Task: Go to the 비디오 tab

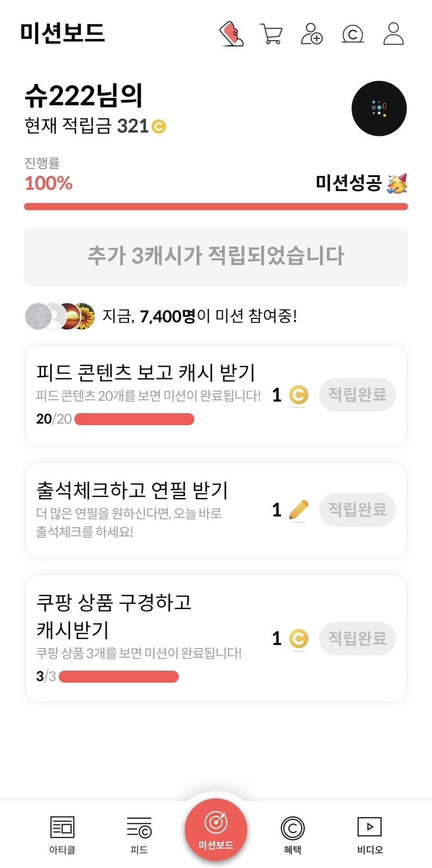Action: pyautogui.click(x=370, y=834)
